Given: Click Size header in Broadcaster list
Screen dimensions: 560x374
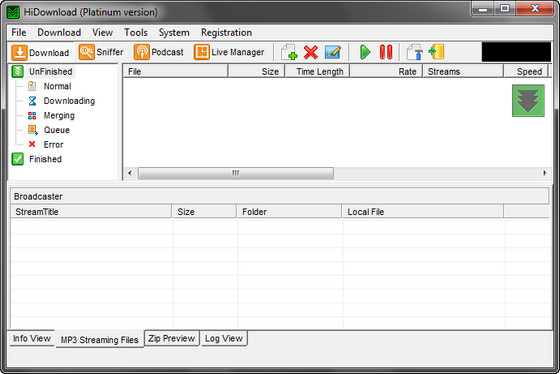Looking at the screenshot, I should [x=204, y=211].
